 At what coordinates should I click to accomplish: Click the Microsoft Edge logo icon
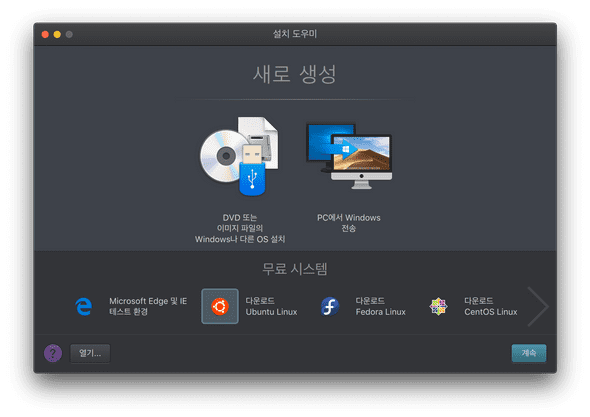coord(84,306)
